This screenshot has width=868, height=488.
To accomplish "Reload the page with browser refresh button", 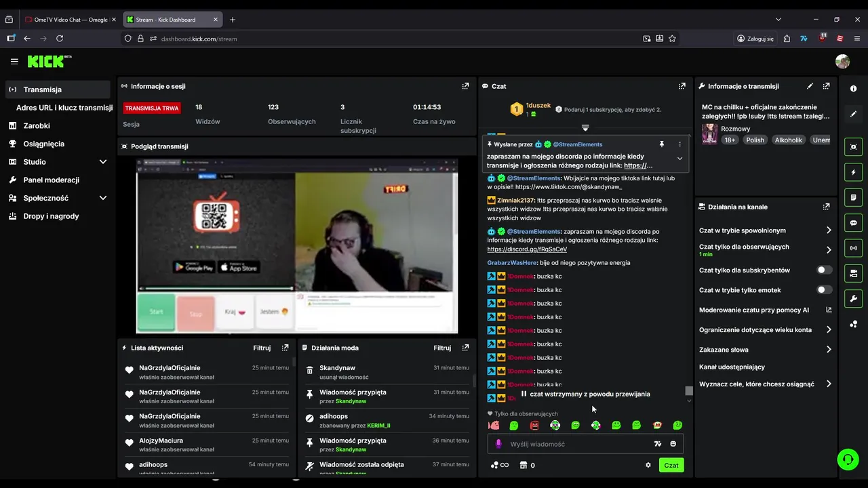I will (x=60, y=39).
